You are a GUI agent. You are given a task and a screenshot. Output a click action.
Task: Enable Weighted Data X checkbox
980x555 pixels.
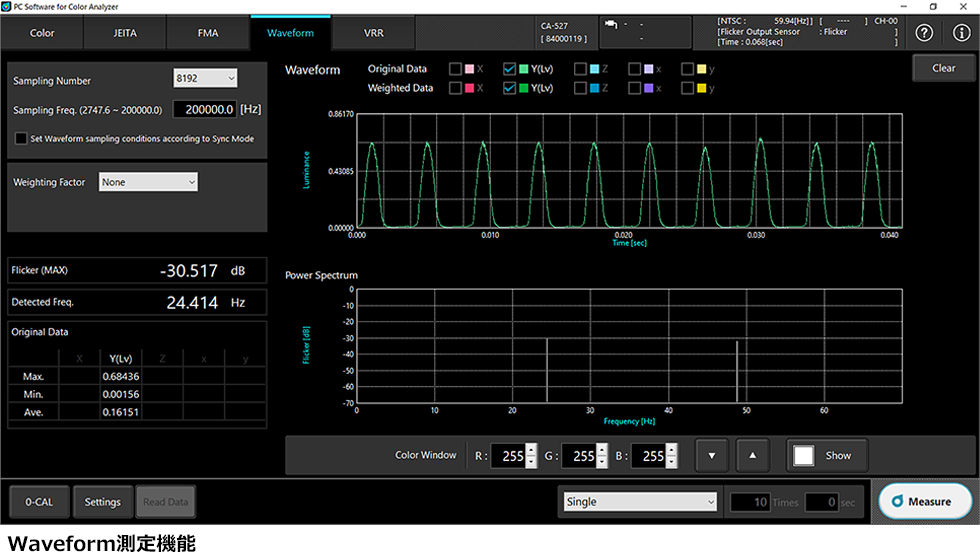click(x=455, y=88)
